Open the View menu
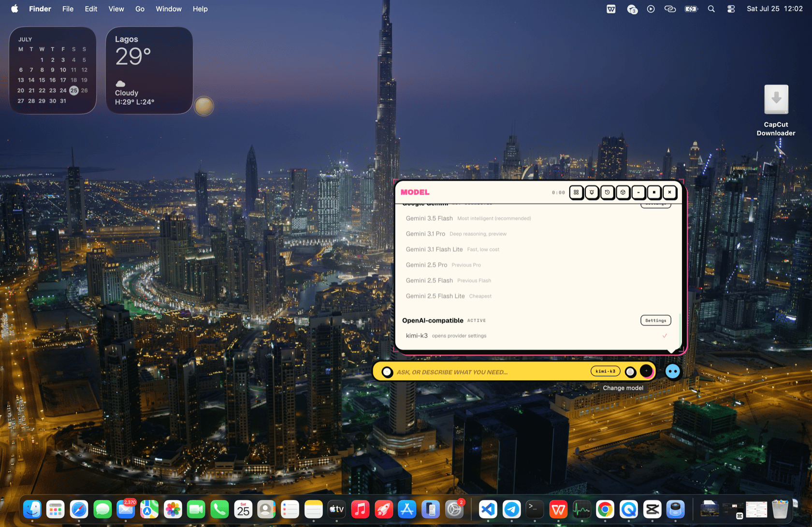This screenshot has width=812, height=527. pos(116,9)
